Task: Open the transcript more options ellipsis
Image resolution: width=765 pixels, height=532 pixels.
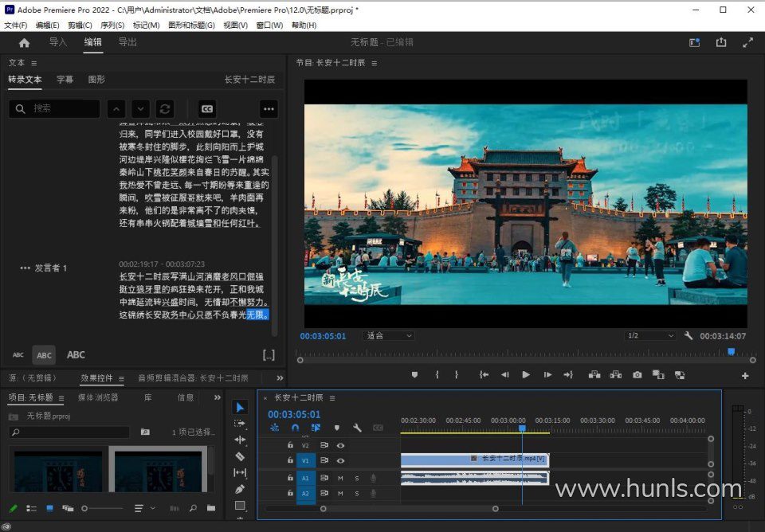Action: (x=269, y=109)
